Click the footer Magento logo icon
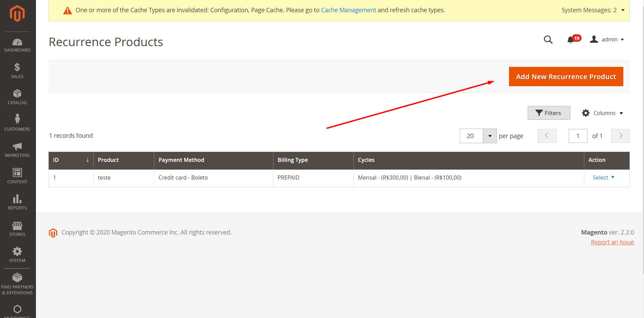 [53, 233]
